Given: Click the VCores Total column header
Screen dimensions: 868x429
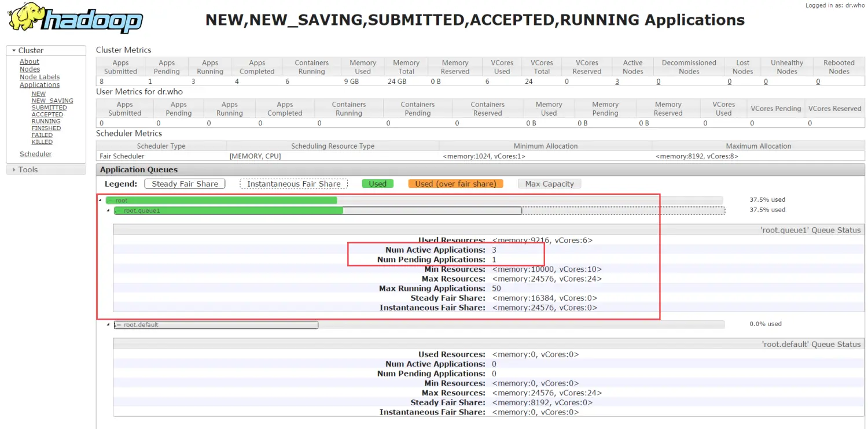Looking at the screenshot, I should [x=542, y=67].
